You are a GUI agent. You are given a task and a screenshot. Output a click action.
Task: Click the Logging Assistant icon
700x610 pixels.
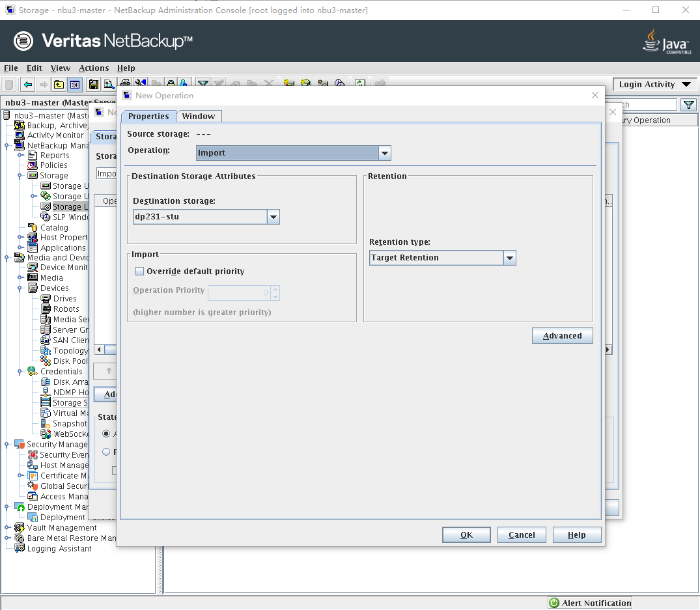(x=20, y=549)
